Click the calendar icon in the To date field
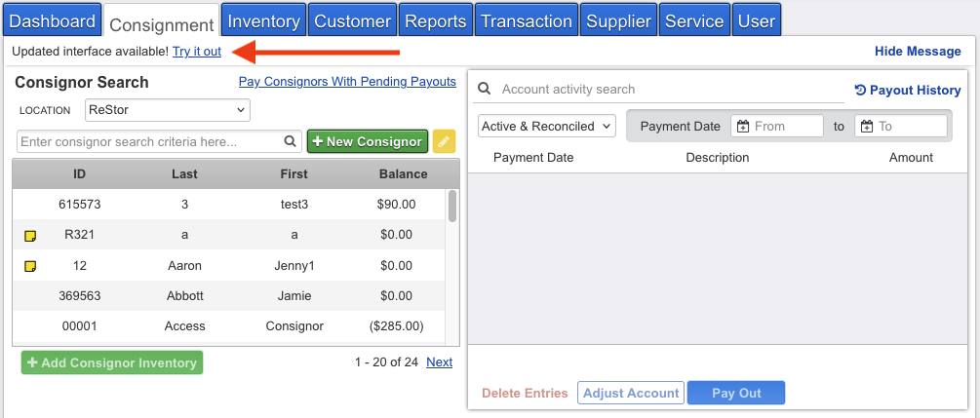The image size is (980, 418). [x=867, y=126]
